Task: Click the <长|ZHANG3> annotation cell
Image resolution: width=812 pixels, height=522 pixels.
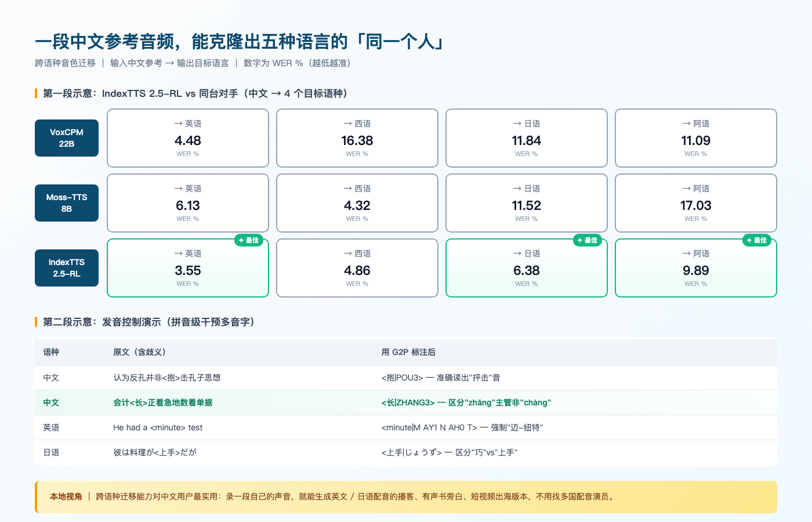Action: click(x=466, y=403)
